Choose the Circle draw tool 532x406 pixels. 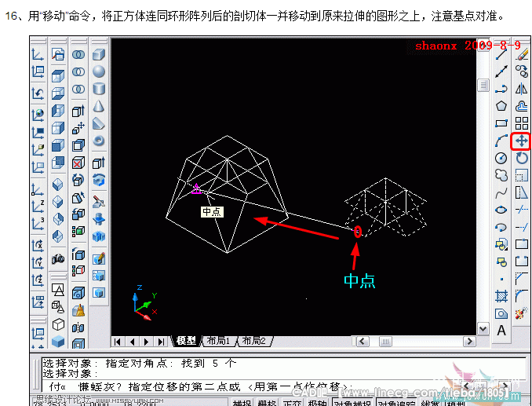pyautogui.click(x=501, y=158)
